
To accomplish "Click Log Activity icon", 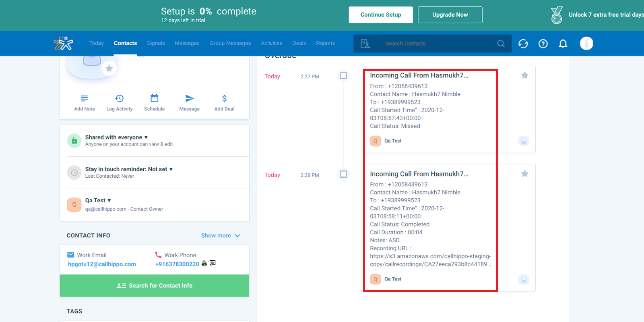I will (119, 98).
